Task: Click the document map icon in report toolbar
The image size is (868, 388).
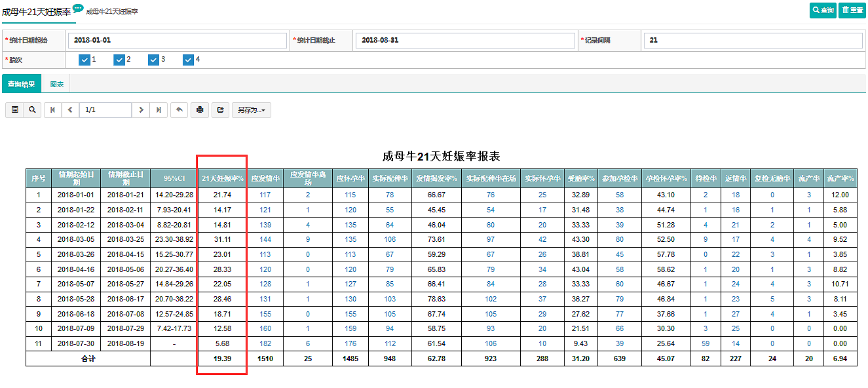Action: [x=14, y=110]
